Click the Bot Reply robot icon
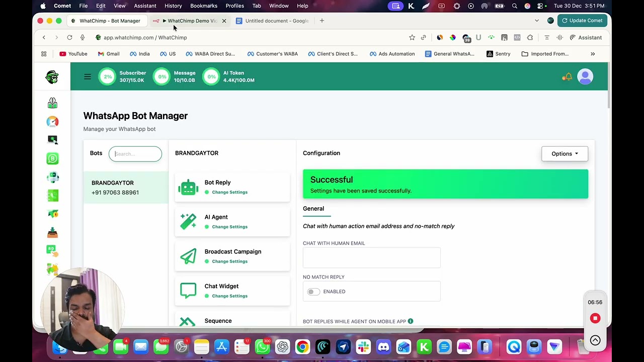The height and width of the screenshot is (362, 644). pos(188,187)
